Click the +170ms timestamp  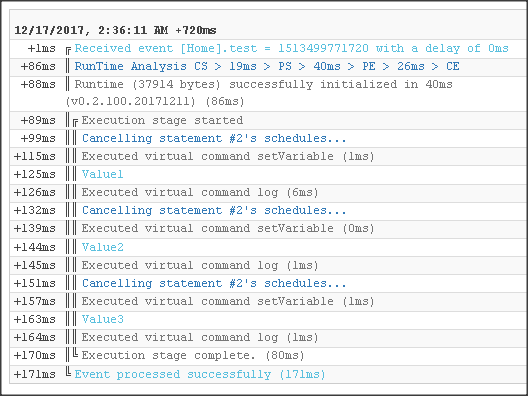click(x=35, y=355)
